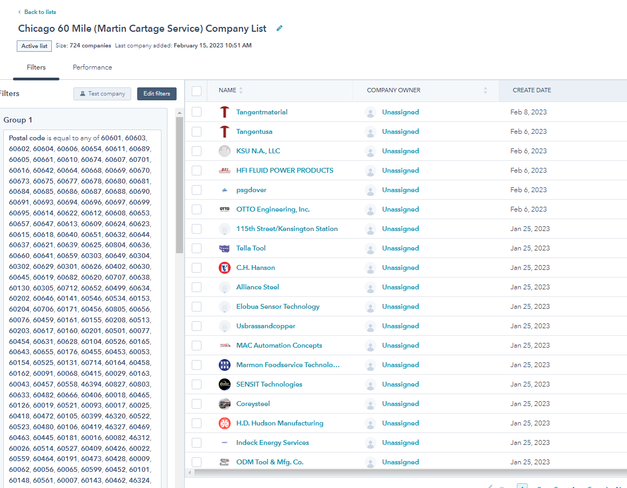
Task: Check the SENSIT Technologies row checkbox
Action: 196,384
